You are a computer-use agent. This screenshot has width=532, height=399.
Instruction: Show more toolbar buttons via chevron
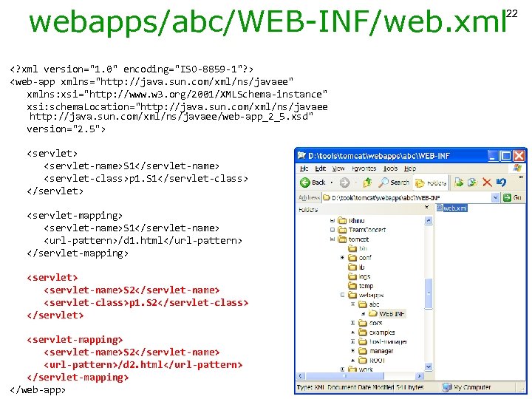click(x=521, y=177)
